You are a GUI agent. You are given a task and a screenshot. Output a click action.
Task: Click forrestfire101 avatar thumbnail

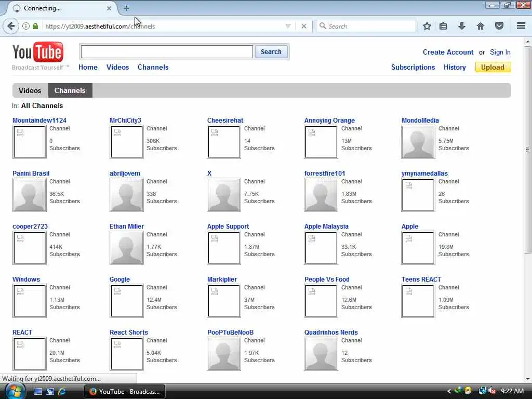(x=321, y=195)
